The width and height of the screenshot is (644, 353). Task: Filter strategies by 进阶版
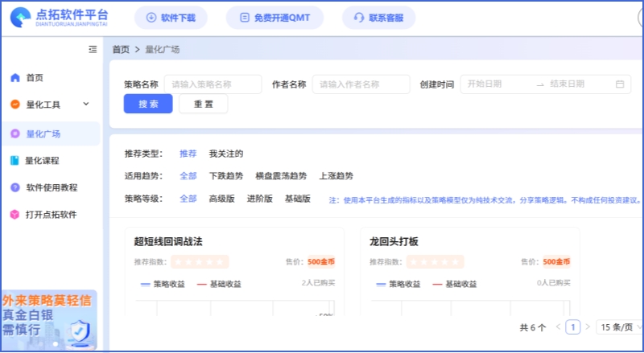point(259,199)
